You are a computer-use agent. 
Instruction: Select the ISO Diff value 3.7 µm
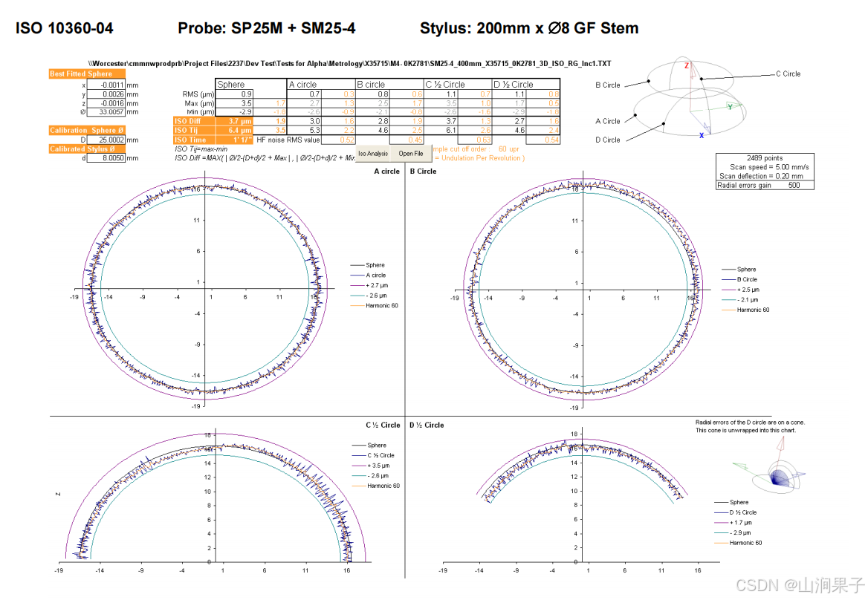234,121
